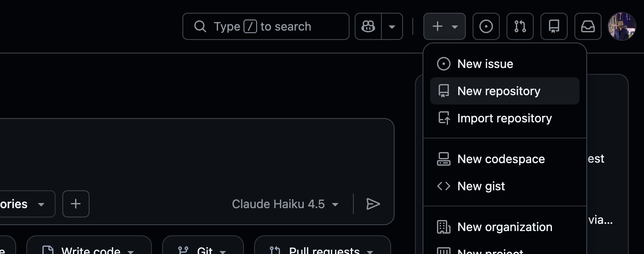Image resolution: width=644 pixels, height=254 pixels.
Task: Open the Pull requests icon in the header
Action: click(x=520, y=26)
